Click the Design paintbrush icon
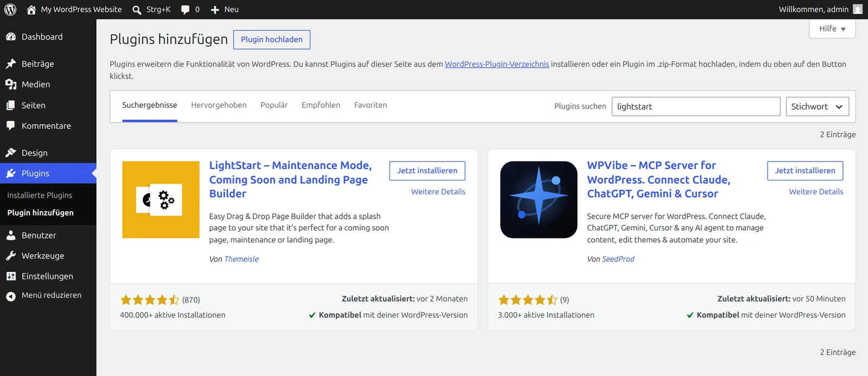The image size is (868, 376). coord(11,153)
